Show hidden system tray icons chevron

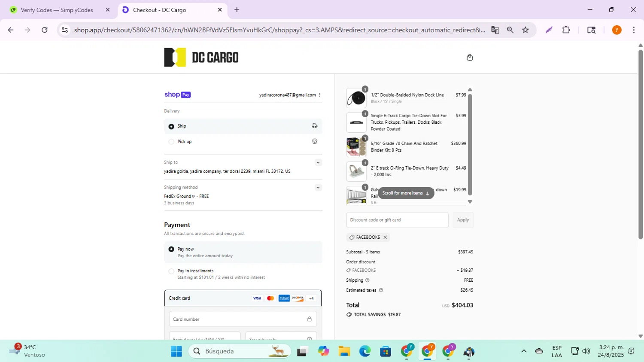coord(524,351)
